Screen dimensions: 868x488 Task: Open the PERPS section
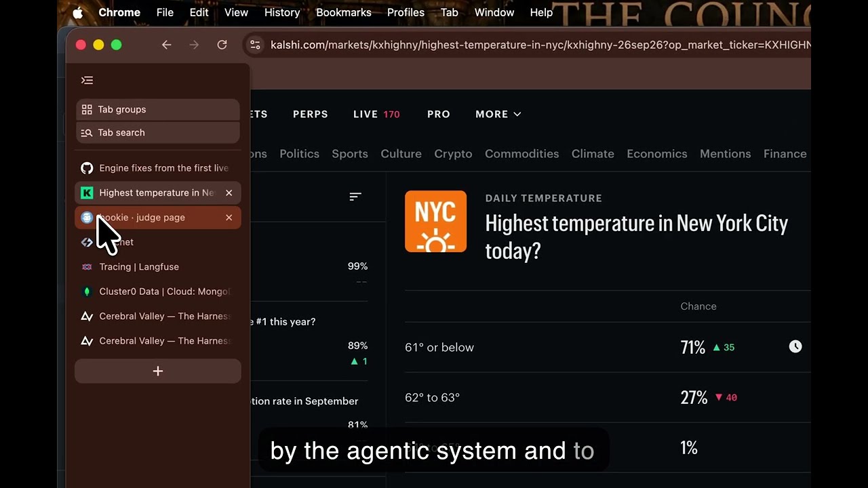click(x=311, y=114)
